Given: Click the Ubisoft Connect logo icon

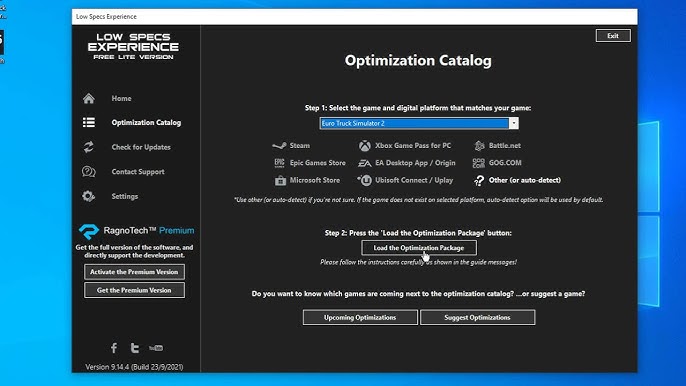Looking at the screenshot, I should click(x=364, y=180).
